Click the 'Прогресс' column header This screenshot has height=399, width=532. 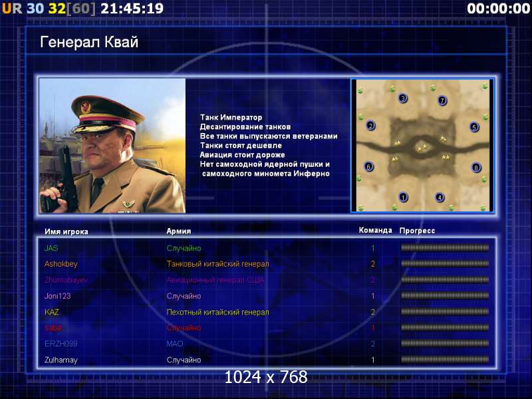pyautogui.click(x=418, y=231)
